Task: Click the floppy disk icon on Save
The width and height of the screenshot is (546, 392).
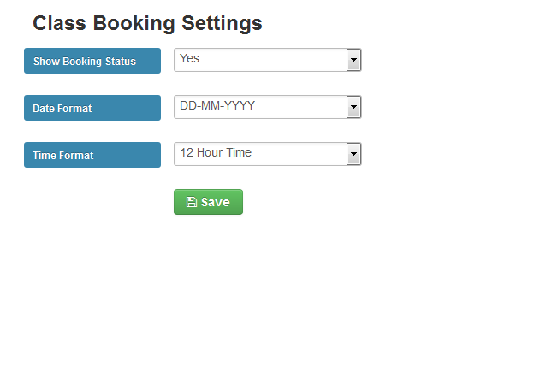Action: [191, 202]
